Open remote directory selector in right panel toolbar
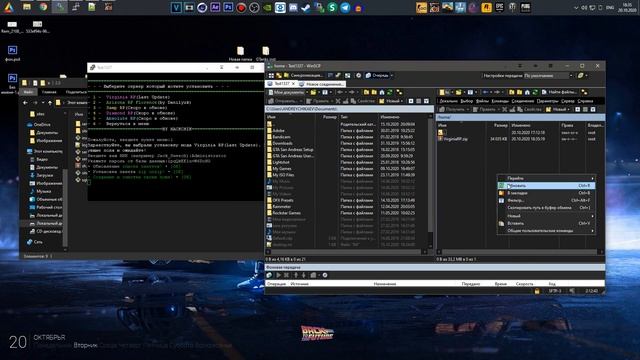Screen dimensions: 640x360 (446, 92)
